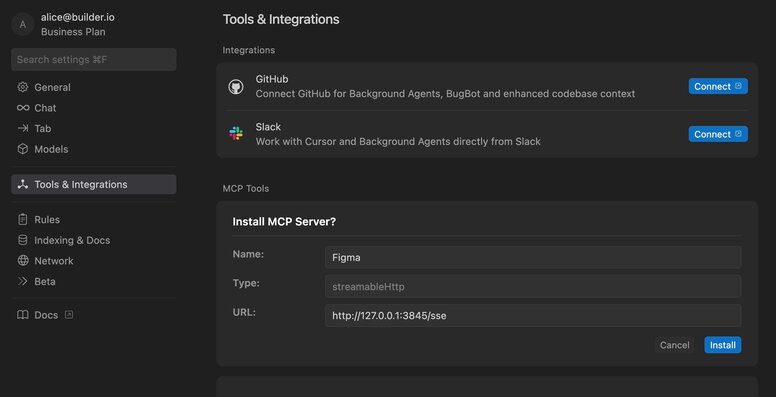Click the Business Plan label
Viewport: 776px width, 397px height.
point(73,32)
